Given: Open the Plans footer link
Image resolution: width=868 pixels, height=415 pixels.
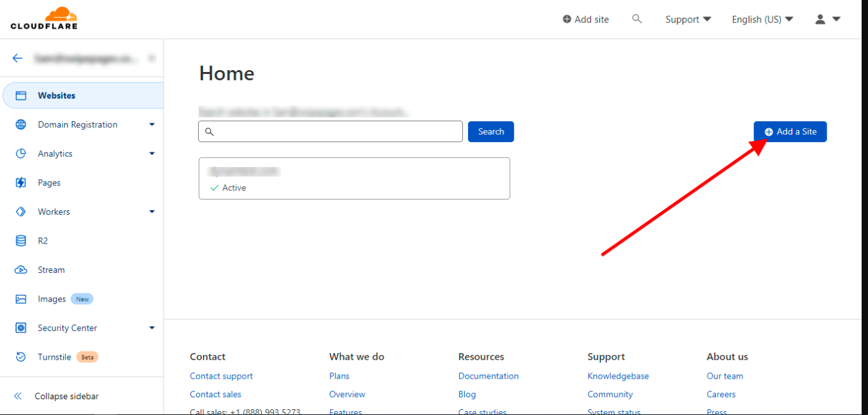Looking at the screenshot, I should [x=339, y=376].
